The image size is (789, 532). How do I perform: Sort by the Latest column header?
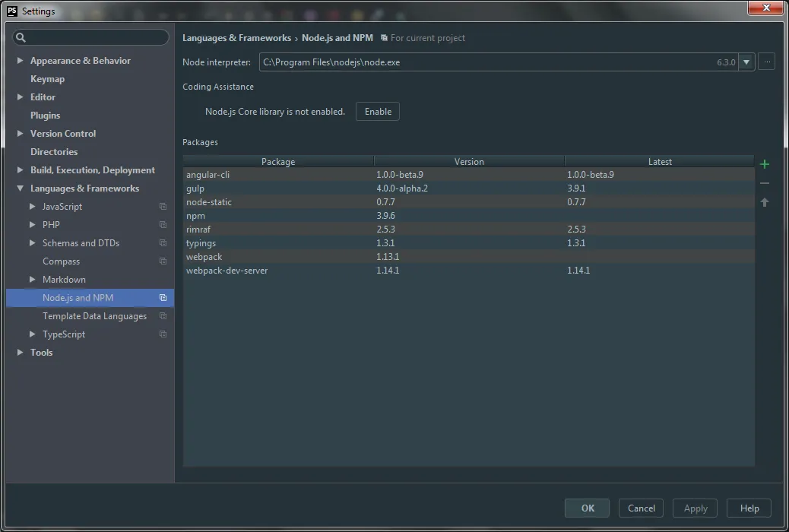click(660, 162)
